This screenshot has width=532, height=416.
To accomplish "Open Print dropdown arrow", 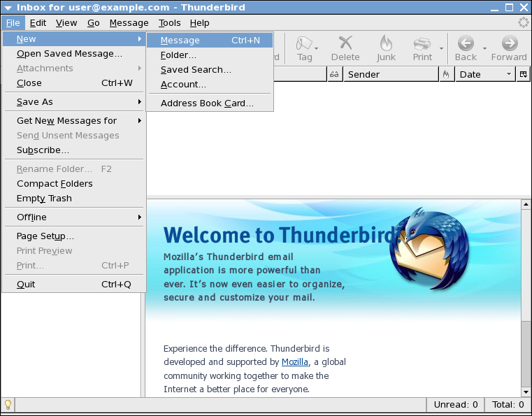I will (441, 48).
